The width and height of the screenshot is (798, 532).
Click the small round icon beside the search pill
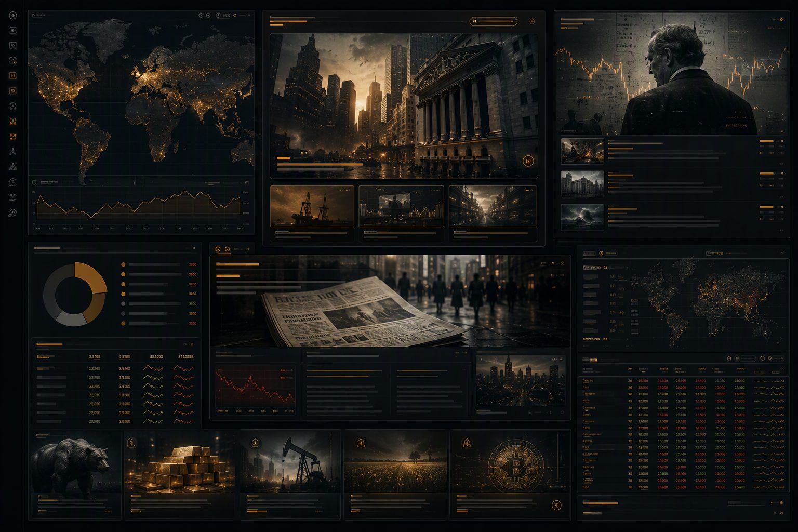coord(532,21)
